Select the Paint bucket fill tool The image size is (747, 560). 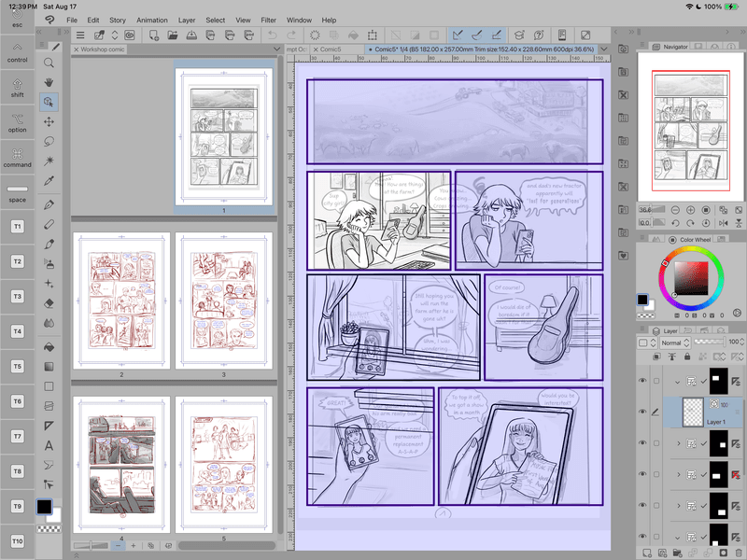[49, 345]
